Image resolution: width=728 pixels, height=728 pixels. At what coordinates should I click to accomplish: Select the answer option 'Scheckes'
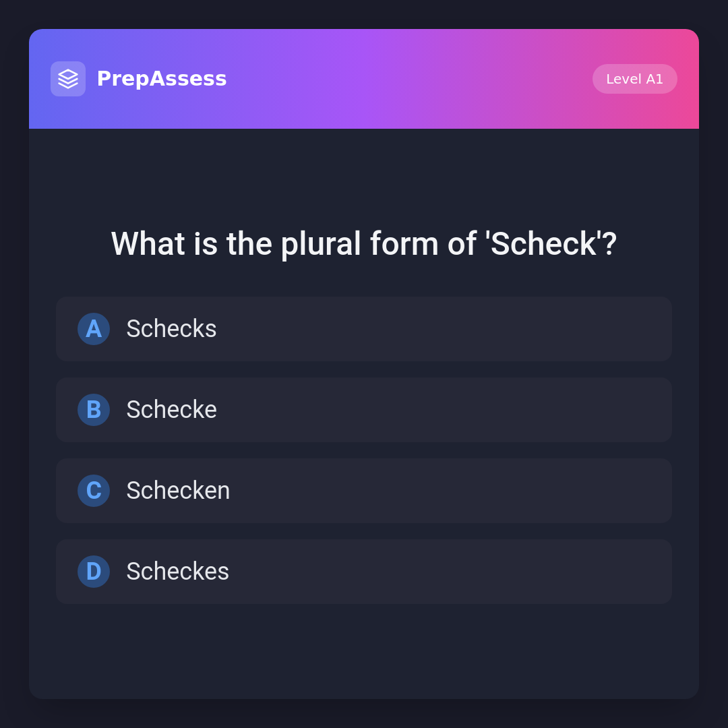coord(364,572)
